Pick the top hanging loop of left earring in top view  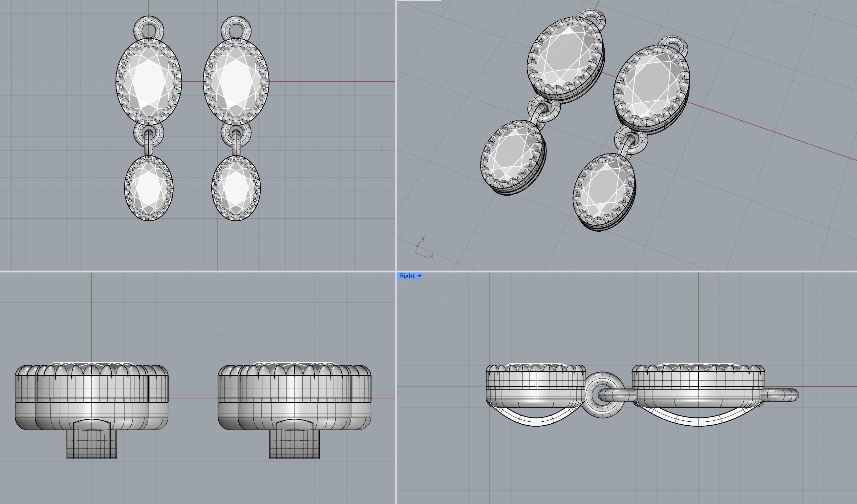tap(149, 29)
